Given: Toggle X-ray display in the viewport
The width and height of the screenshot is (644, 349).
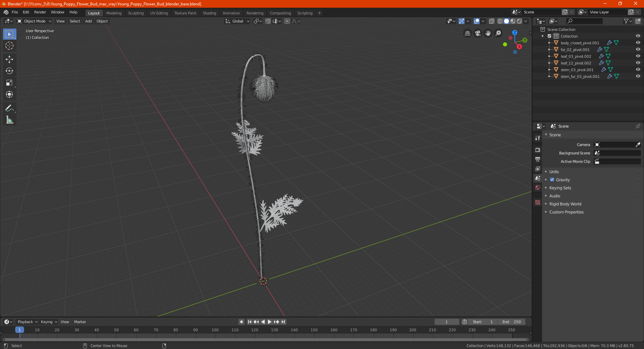Looking at the screenshot, I should 491,21.
